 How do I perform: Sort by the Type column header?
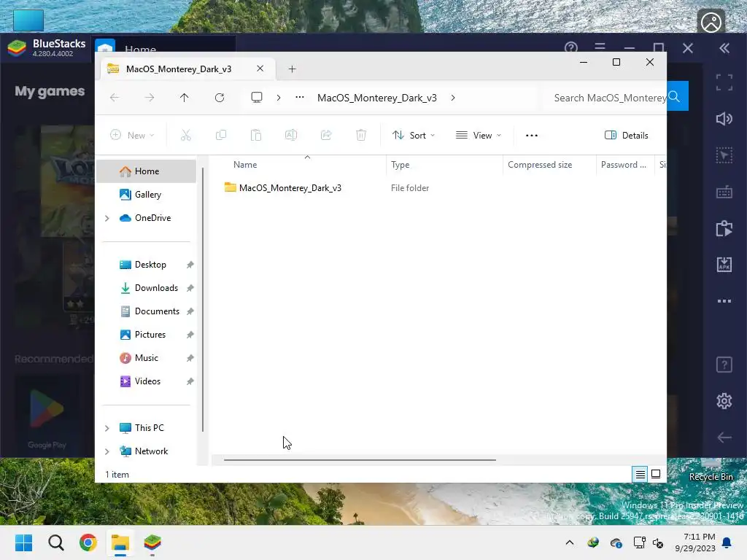click(x=444, y=165)
